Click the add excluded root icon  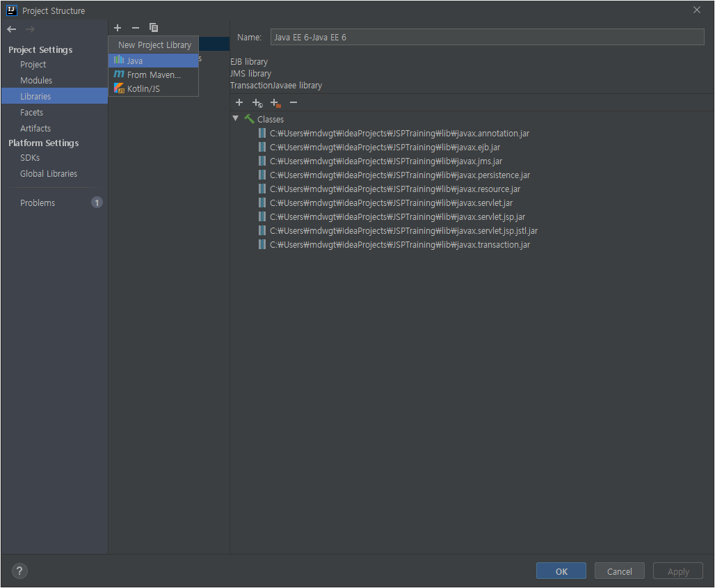pyautogui.click(x=275, y=103)
